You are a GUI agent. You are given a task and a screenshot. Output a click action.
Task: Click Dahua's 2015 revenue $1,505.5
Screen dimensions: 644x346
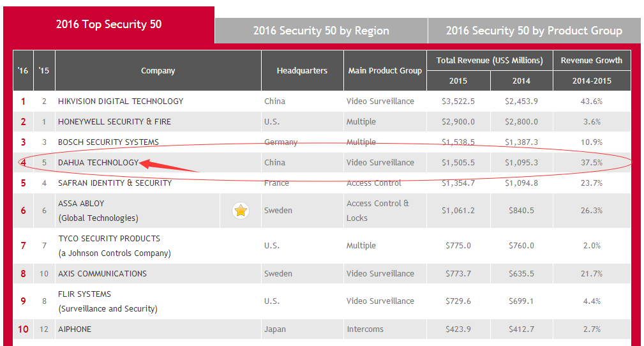[x=458, y=163]
